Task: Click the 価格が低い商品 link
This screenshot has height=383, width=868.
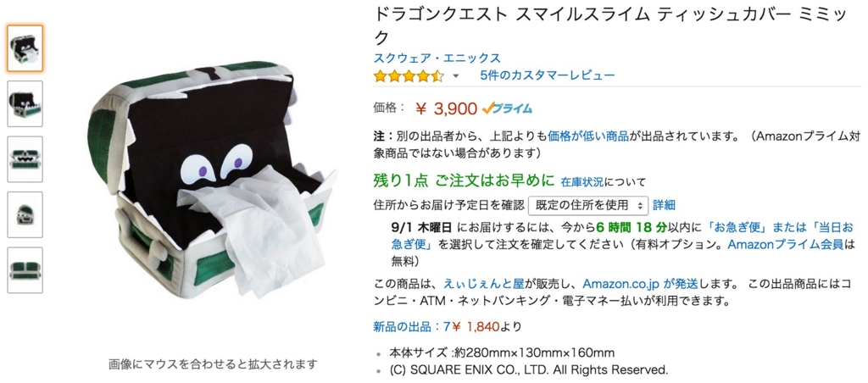Action: click(588, 136)
